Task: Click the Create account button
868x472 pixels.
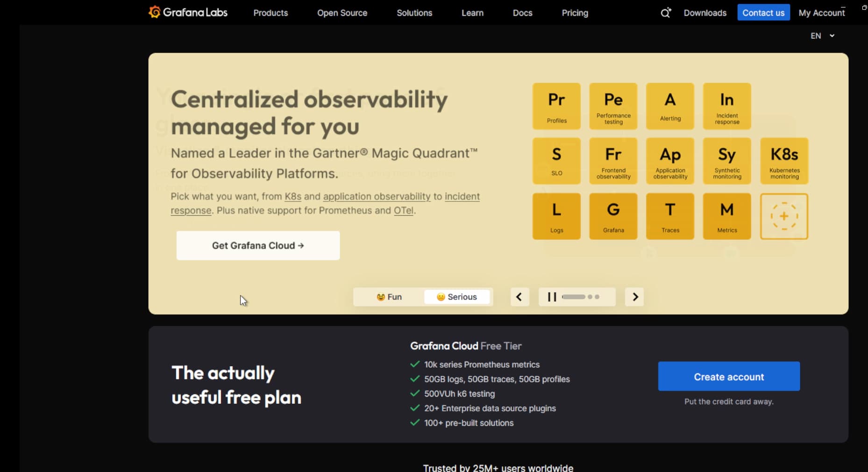Action: [x=729, y=376]
